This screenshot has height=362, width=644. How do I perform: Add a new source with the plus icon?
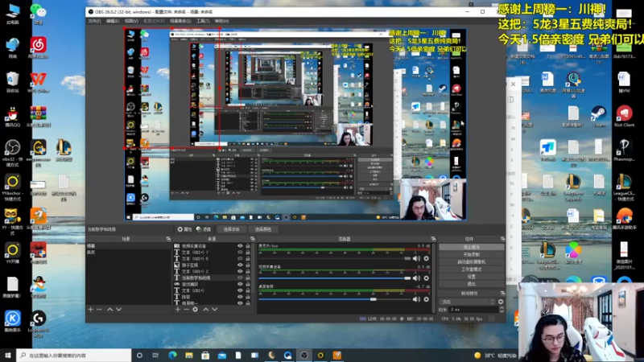pos(178,309)
